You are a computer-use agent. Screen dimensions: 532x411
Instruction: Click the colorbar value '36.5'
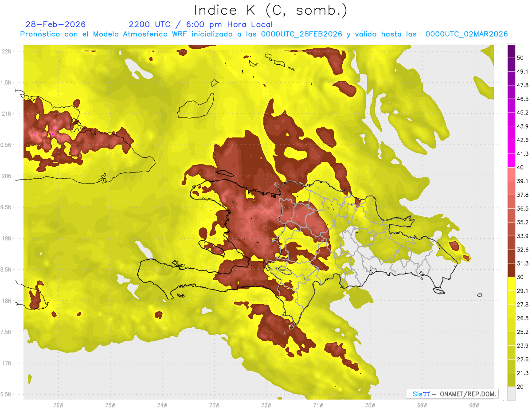(523, 208)
